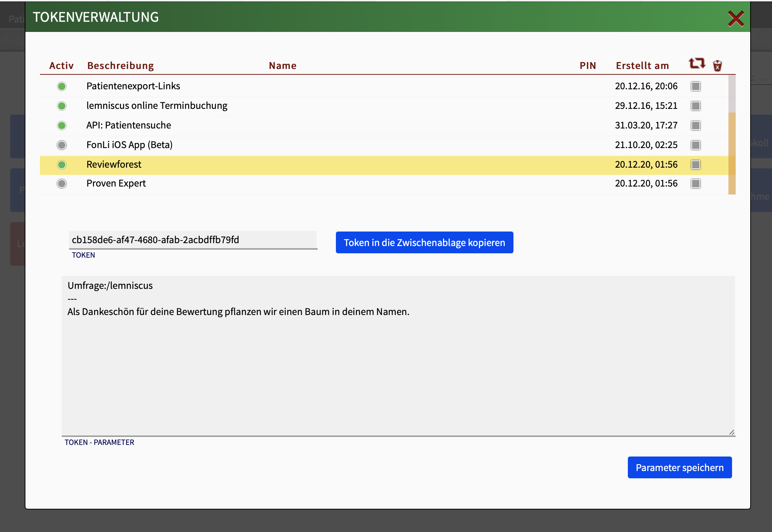Viewport: 772px width, 532px height.
Task: Click the Parameter speichern button
Action: coord(680,467)
